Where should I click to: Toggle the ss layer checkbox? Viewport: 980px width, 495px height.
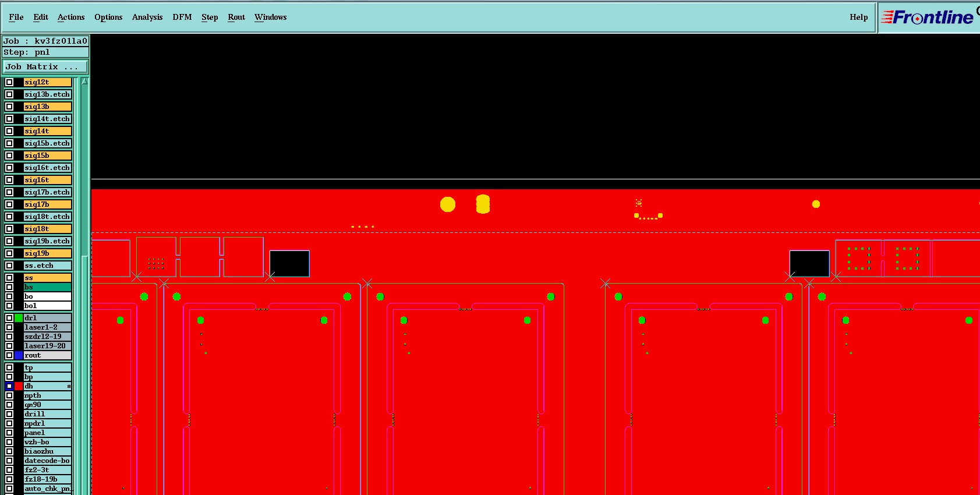(x=9, y=278)
